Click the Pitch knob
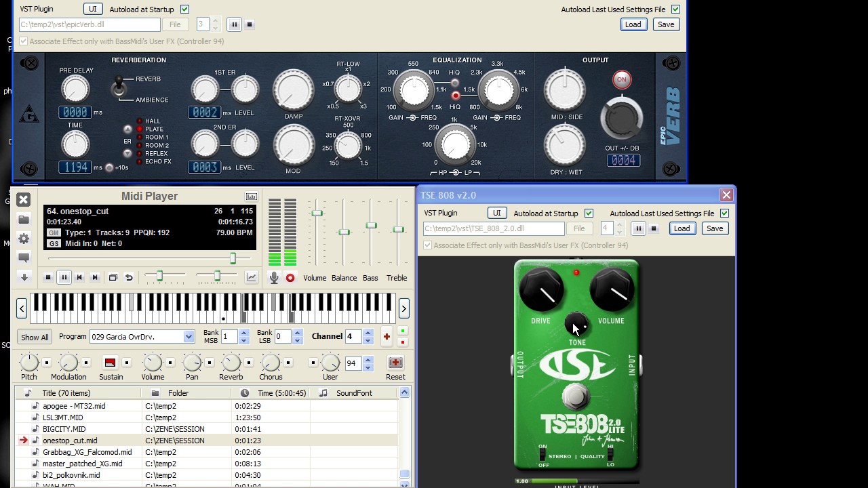Viewport: 868px width, 488px height. point(28,363)
